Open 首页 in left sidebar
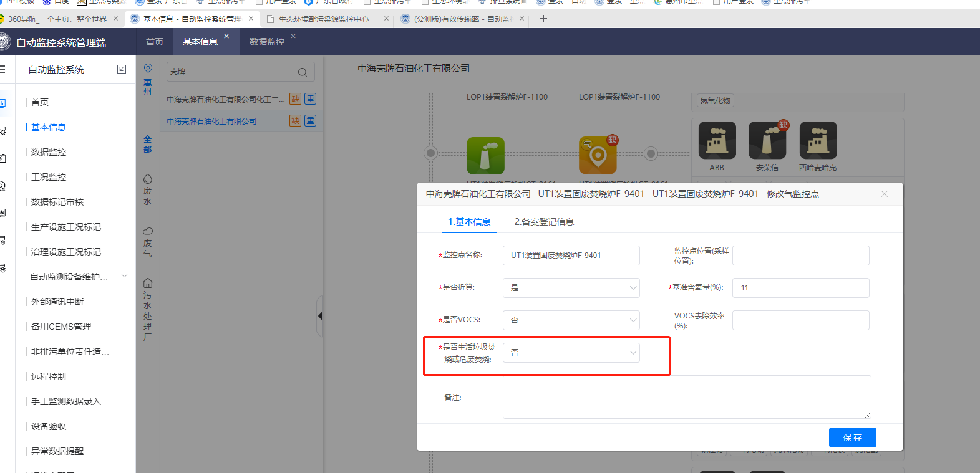The width and height of the screenshot is (980, 473). (x=40, y=102)
